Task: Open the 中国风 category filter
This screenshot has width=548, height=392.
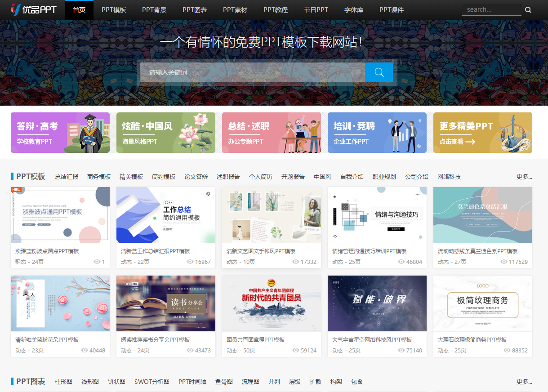Action: 322,177
